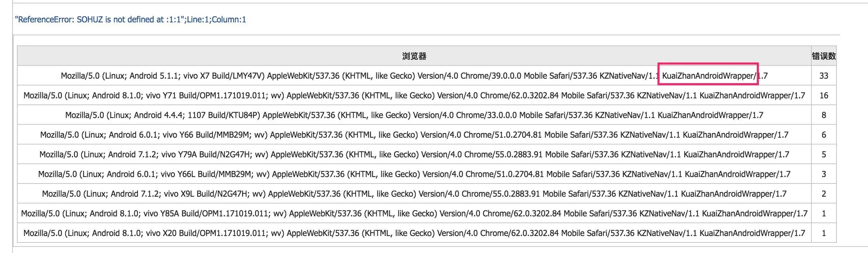
Task: Click the error count 16 cell
Action: [x=824, y=95]
